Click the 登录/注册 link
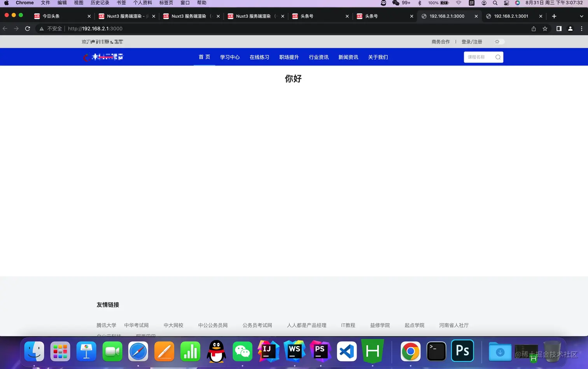Image resolution: width=588 pixels, height=369 pixels. point(472,42)
